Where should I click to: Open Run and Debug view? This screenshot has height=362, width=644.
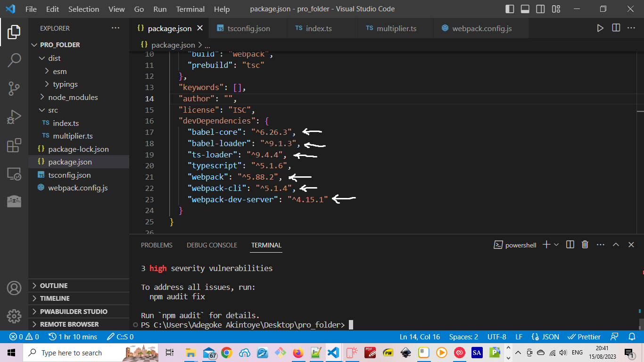click(14, 116)
